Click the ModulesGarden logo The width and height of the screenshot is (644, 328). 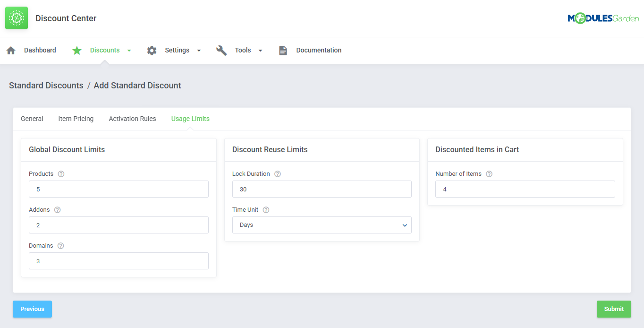tap(603, 17)
